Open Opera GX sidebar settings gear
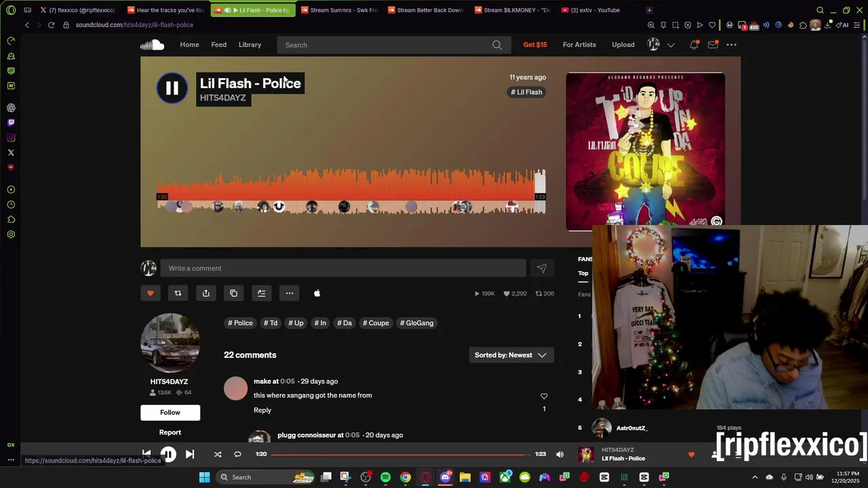868x488 pixels. 11,235
